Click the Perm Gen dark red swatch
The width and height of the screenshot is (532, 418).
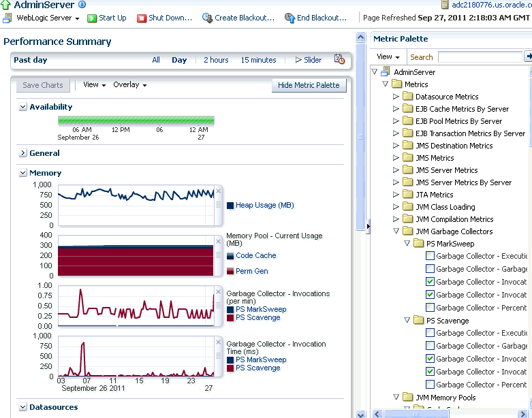[x=230, y=271]
